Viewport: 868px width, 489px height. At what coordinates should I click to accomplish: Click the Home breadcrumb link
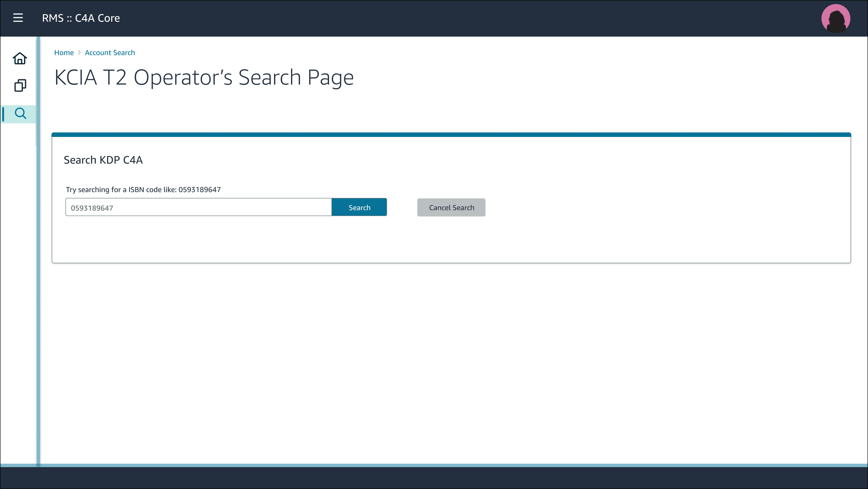[x=64, y=53]
